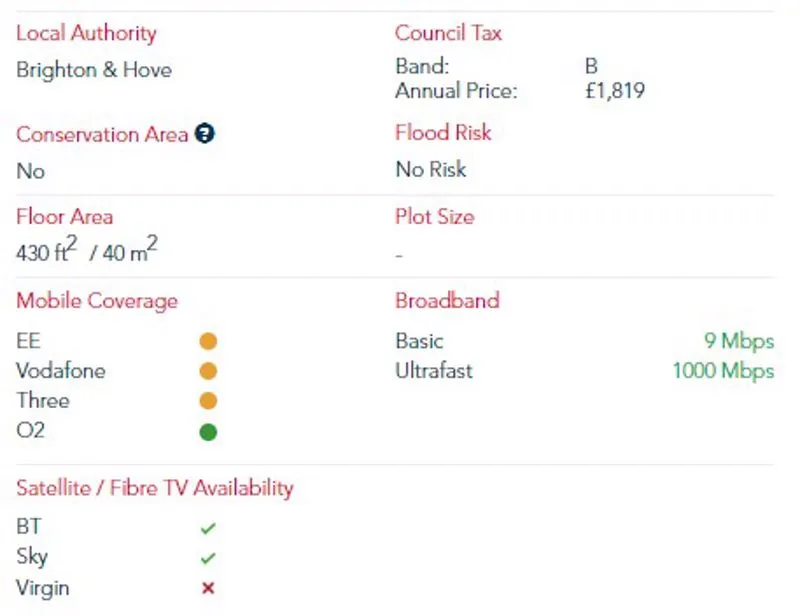This screenshot has height=616, width=800.
Task: Click the Conservation Area help question-mark icon
Action: click(x=205, y=134)
